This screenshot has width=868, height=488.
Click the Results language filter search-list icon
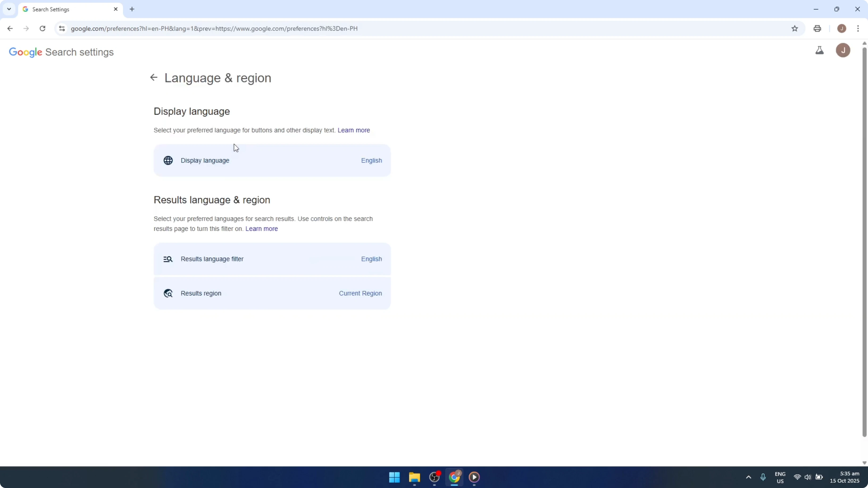168,259
